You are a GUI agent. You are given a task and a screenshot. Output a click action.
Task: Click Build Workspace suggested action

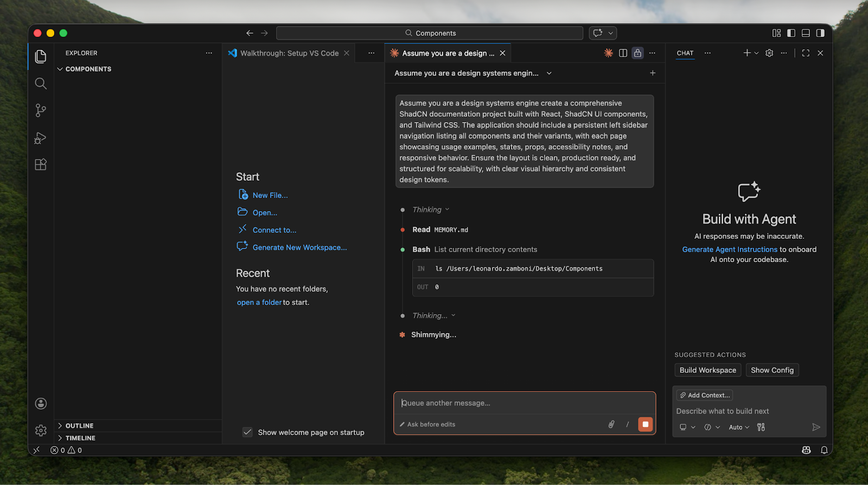708,370
